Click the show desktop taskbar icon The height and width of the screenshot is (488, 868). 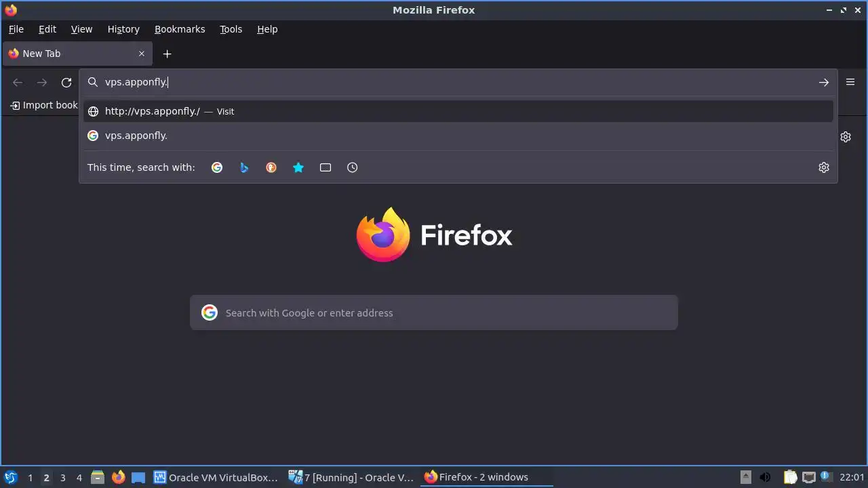pyautogui.click(x=138, y=477)
